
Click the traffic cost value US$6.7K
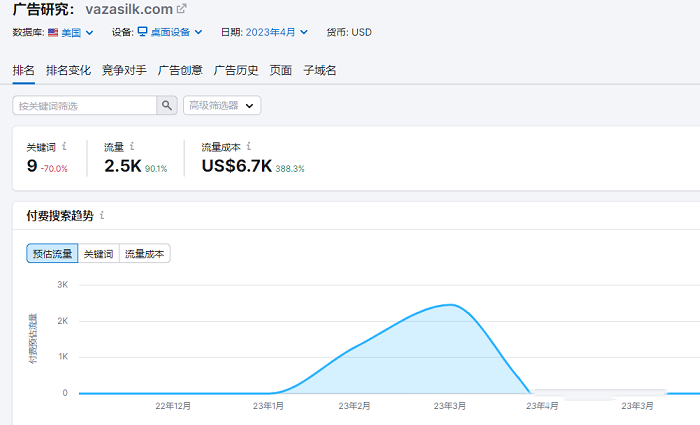point(237,166)
